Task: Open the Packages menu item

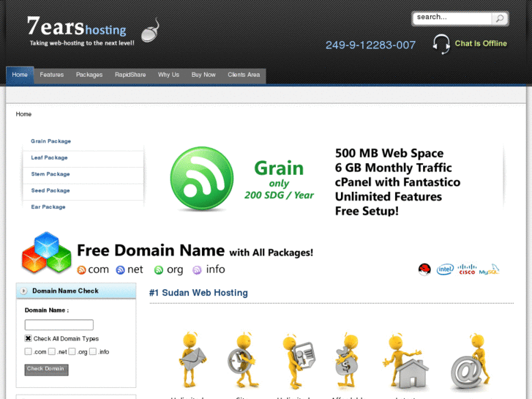Action: tap(89, 75)
